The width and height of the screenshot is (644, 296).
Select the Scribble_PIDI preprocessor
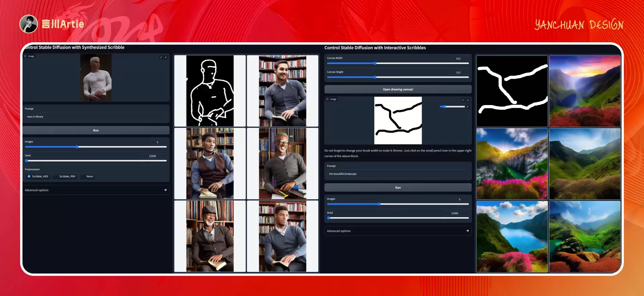point(65,177)
